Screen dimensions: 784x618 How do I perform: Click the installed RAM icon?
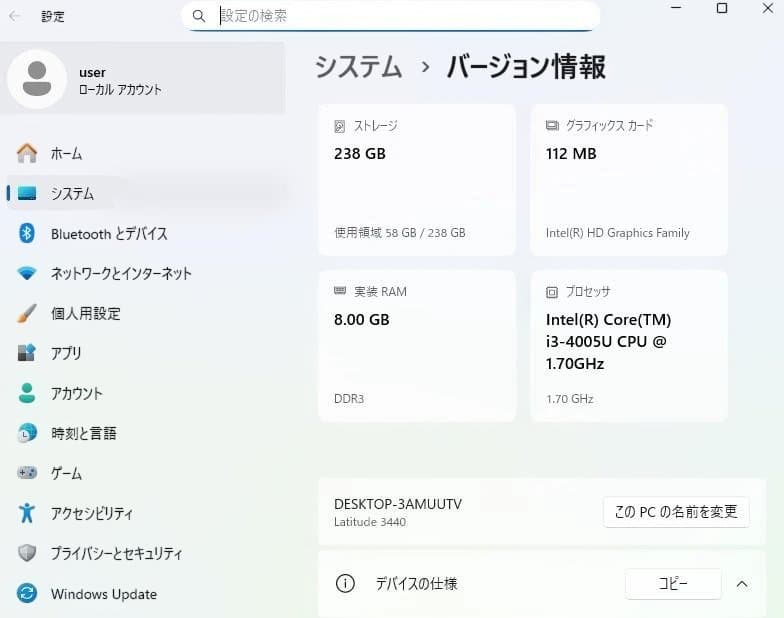tap(340, 290)
